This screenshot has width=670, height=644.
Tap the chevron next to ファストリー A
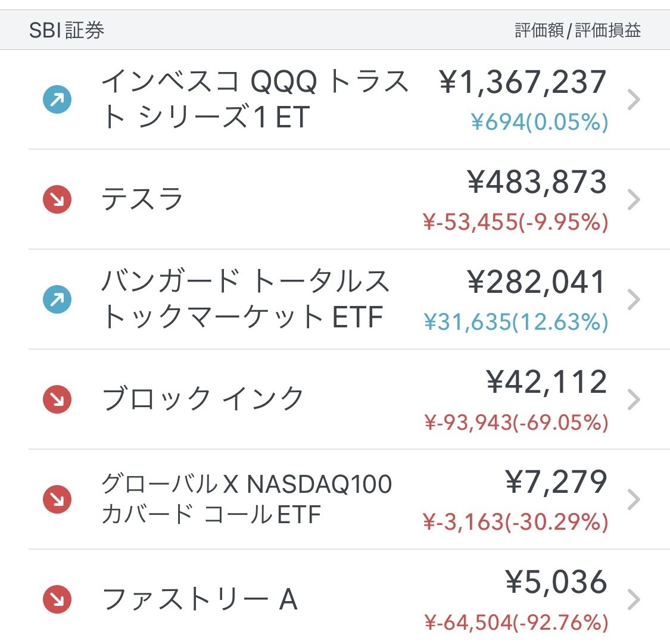634,599
